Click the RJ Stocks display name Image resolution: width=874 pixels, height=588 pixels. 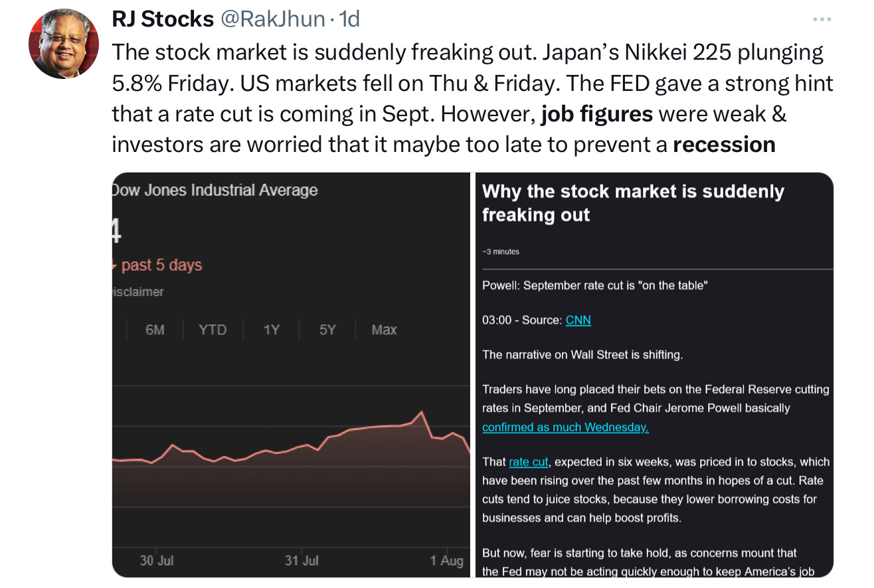[x=162, y=19]
